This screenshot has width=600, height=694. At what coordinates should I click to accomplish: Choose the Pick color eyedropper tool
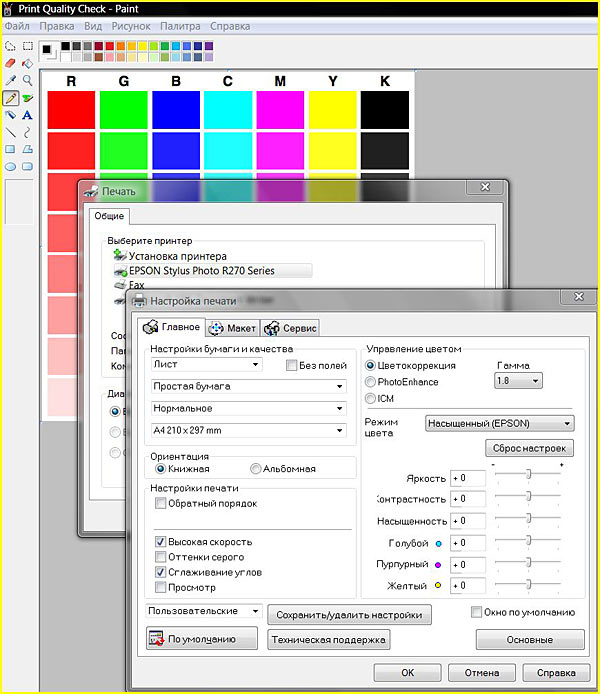point(11,80)
